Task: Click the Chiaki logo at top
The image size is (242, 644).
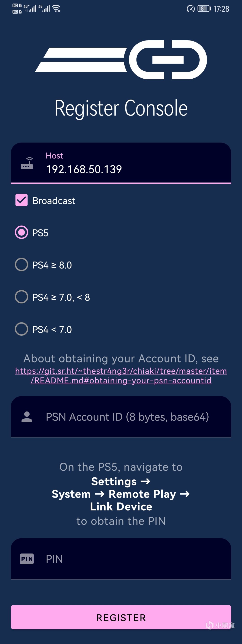Action: [121, 60]
